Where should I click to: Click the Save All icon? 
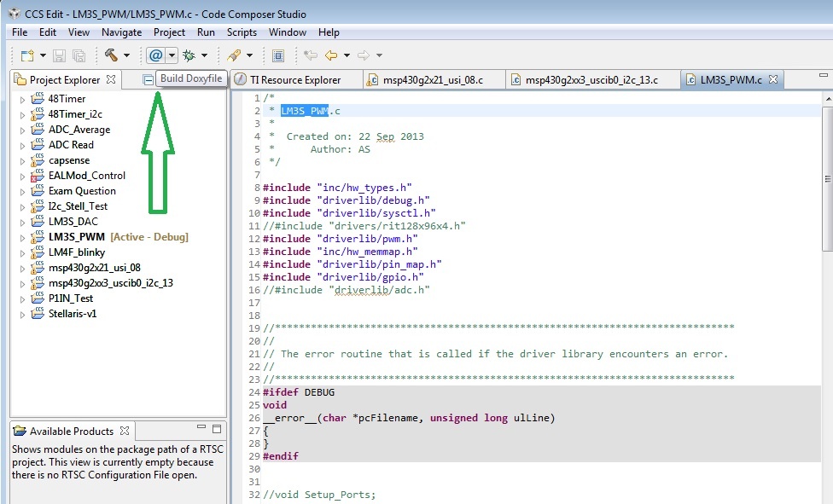click(x=79, y=55)
